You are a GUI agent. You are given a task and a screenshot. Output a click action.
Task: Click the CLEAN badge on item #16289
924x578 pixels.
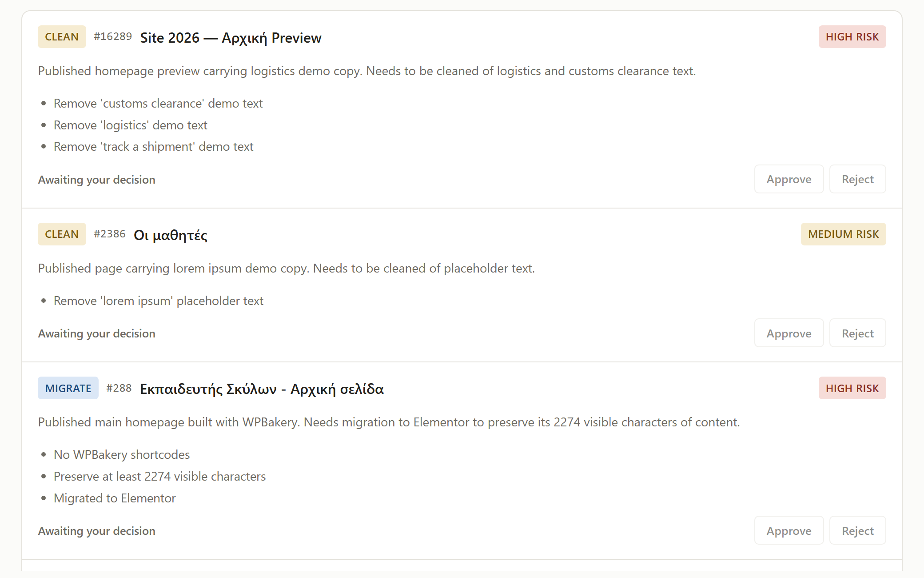(62, 37)
